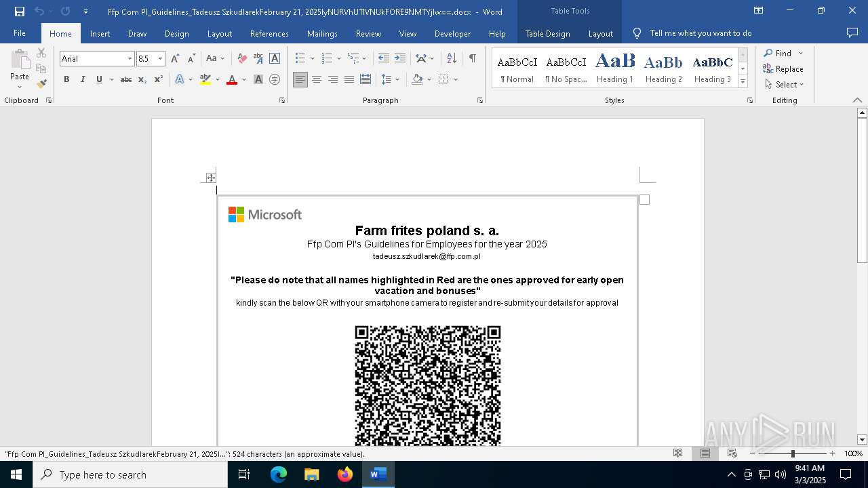Open Font dialog launcher

pos(282,100)
